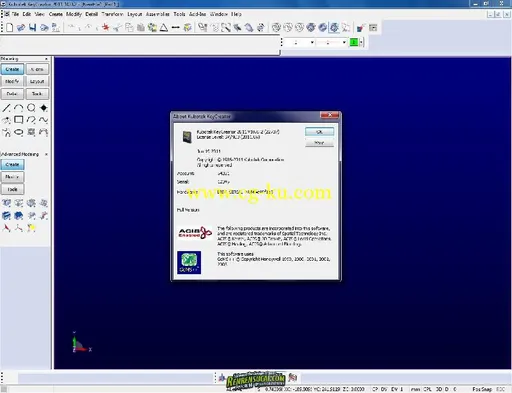Click the GDMS logo in About dialog
The width and height of the screenshot is (512, 393).
coord(189,262)
